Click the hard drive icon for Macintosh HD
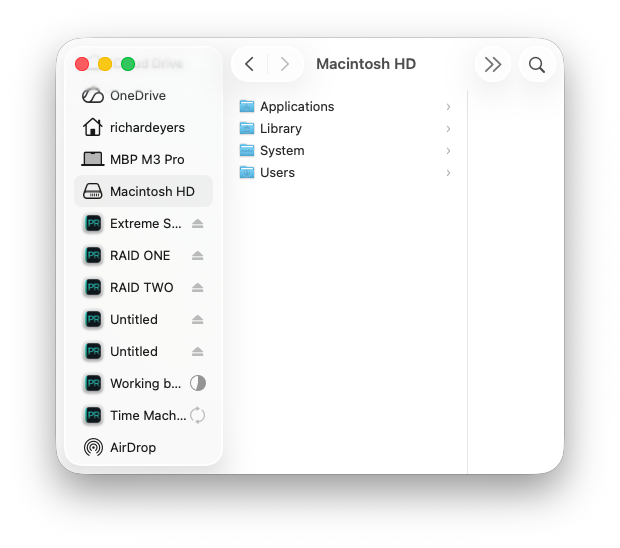Viewport: 620px width, 548px height. [x=93, y=191]
